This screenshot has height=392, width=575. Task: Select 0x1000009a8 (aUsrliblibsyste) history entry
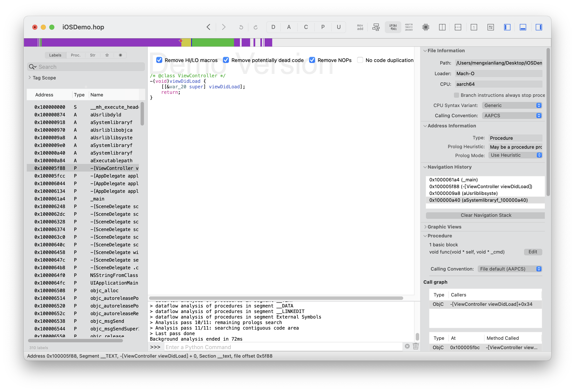(485, 193)
